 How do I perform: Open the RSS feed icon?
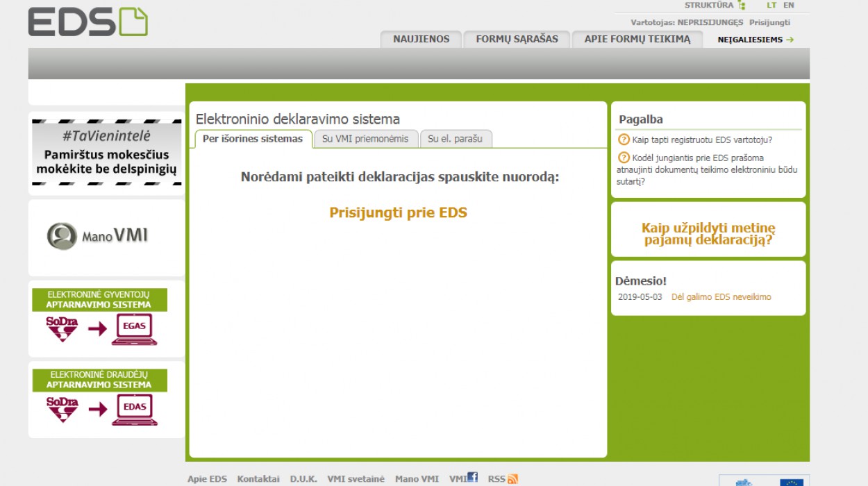coord(512,479)
